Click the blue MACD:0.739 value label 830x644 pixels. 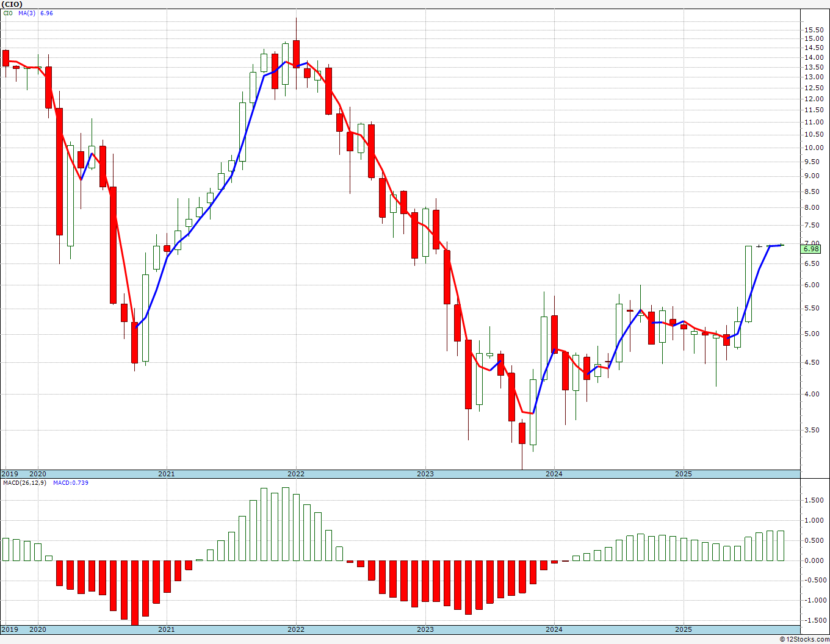click(71, 483)
